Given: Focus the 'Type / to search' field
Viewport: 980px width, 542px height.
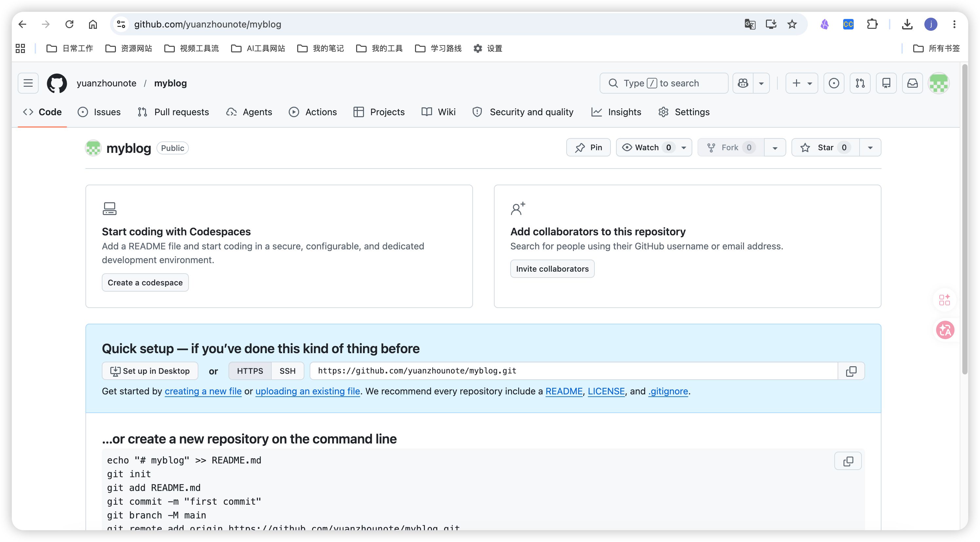Looking at the screenshot, I should coord(664,83).
